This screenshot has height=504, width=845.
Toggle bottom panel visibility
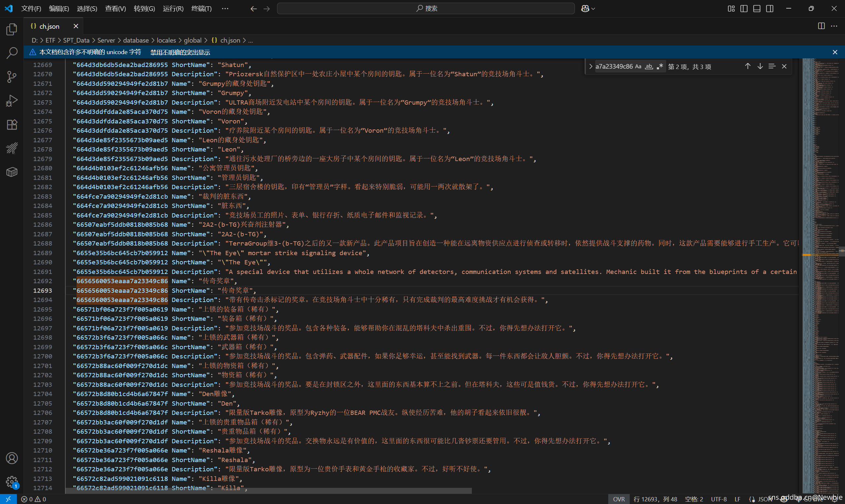757,9
